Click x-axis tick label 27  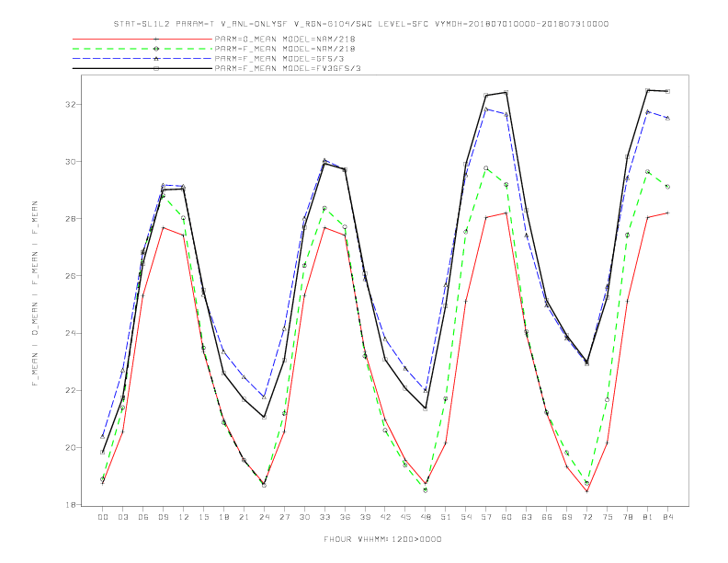[x=284, y=517]
